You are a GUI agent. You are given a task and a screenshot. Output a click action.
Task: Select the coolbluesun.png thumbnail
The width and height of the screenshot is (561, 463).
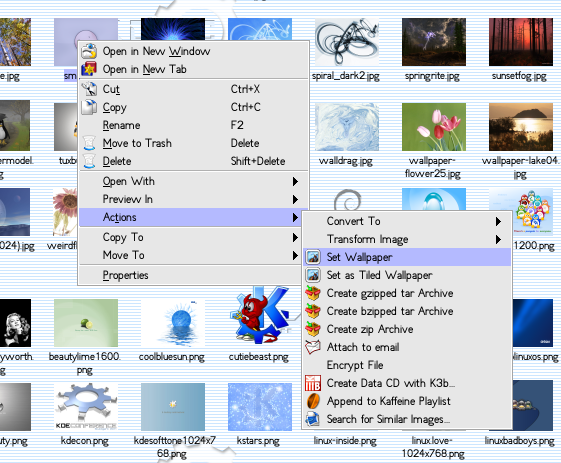(173, 323)
